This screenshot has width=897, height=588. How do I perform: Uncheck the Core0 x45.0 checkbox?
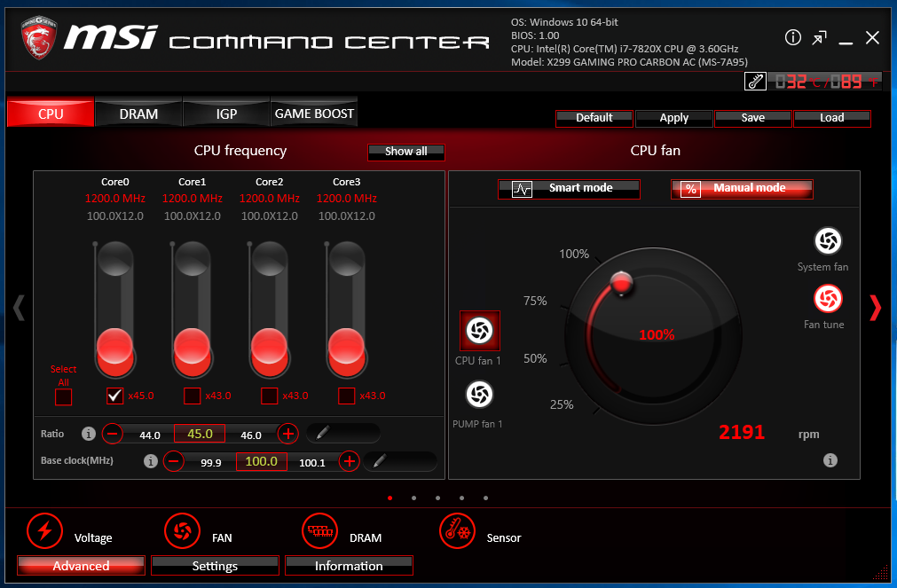click(x=115, y=396)
